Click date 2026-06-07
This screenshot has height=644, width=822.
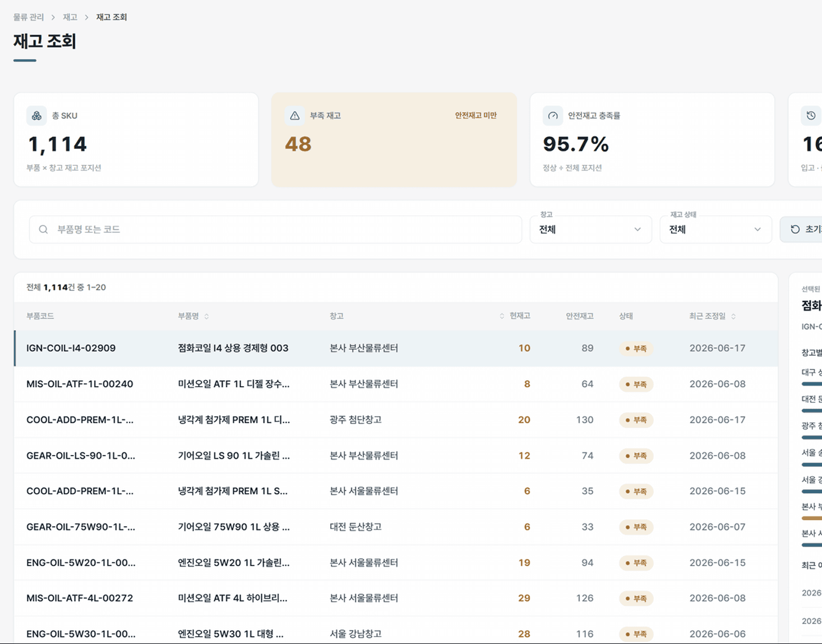[718, 527]
